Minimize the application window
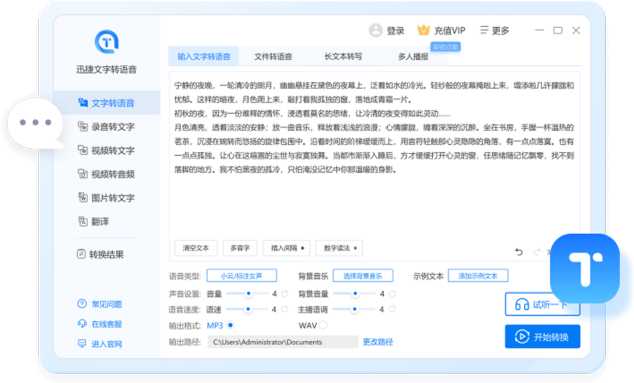This screenshot has width=634, height=383. (539, 30)
